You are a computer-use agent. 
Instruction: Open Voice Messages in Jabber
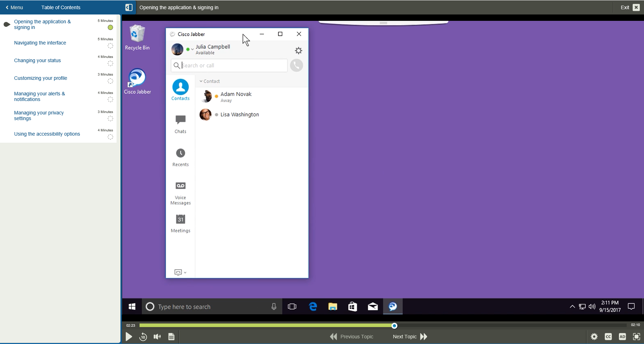(180, 192)
